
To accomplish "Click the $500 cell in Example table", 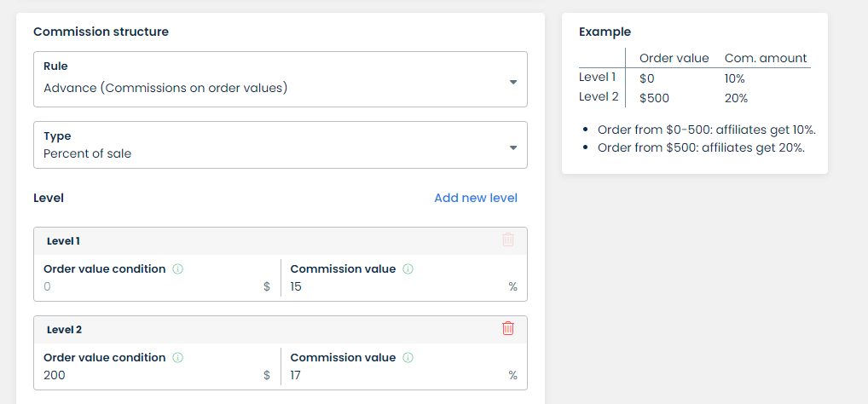I will (x=654, y=98).
